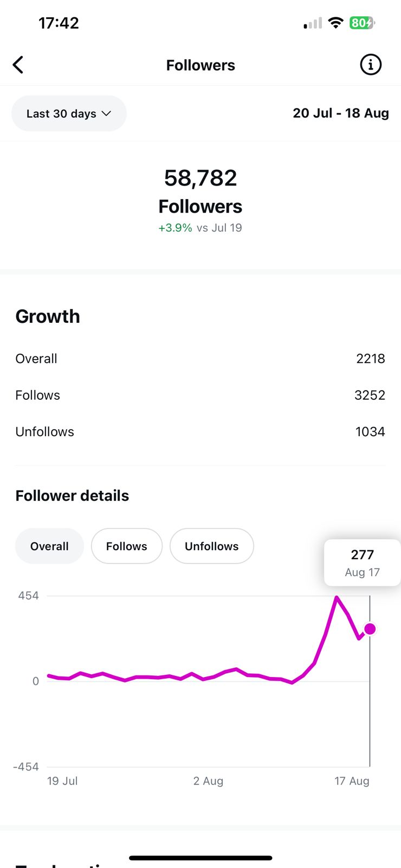
Task: Tap the cellular signal bars icon
Action: [313, 23]
